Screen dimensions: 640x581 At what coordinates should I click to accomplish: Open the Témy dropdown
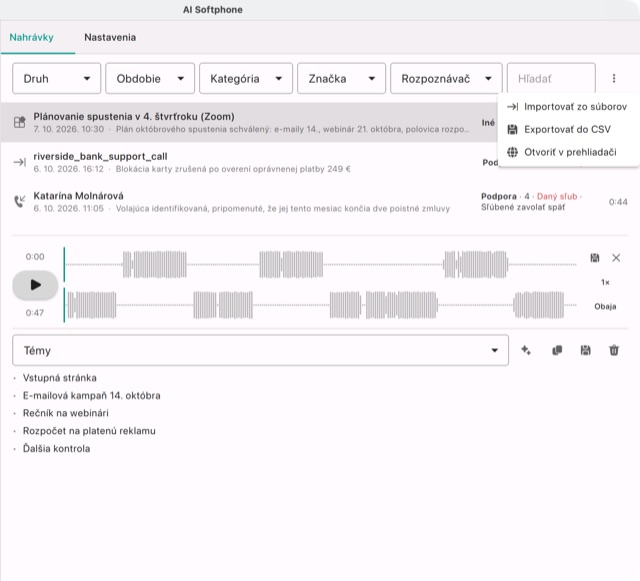pos(260,350)
